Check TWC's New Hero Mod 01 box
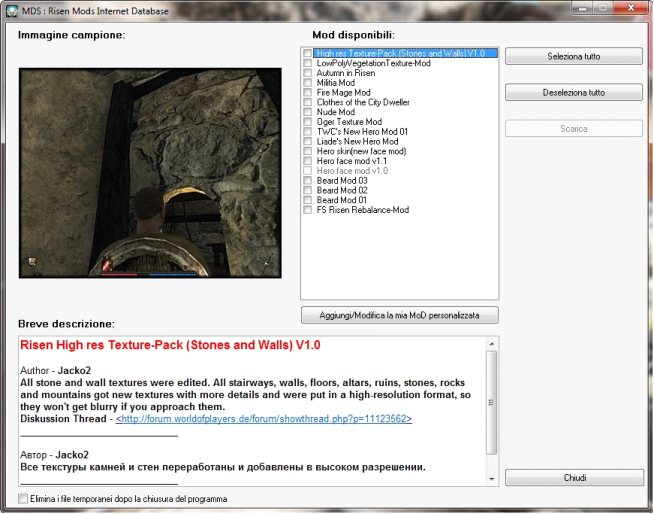Viewport: 654px width, 514px height. pyautogui.click(x=307, y=131)
